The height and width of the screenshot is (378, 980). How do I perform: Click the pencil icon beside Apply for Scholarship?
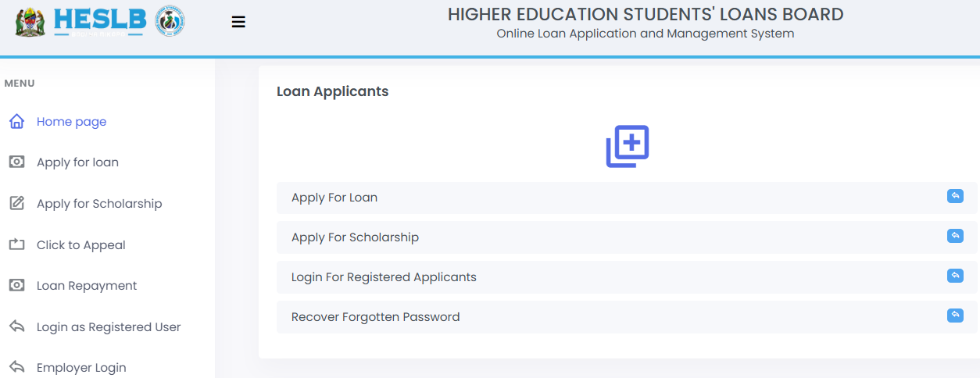click(x=16, y=203)
